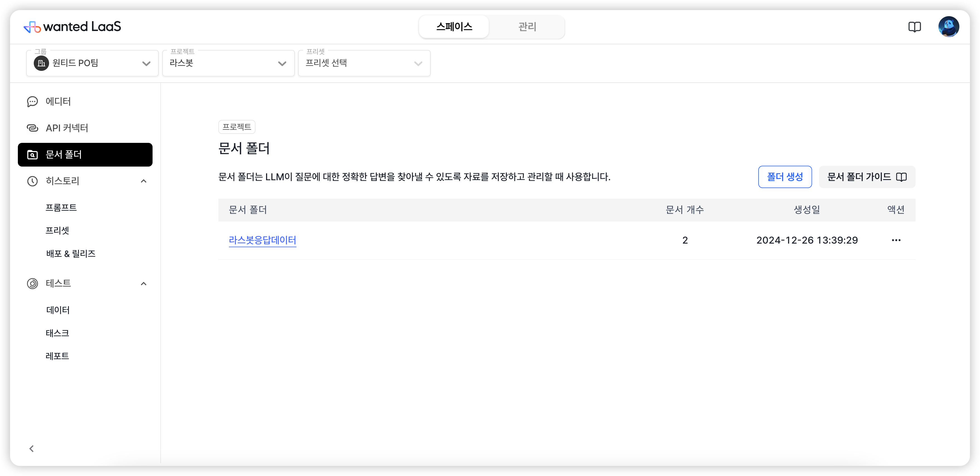Click the 프로젝트 badge above the title
This screenshot has width=980, height=476.
[236, 127]
